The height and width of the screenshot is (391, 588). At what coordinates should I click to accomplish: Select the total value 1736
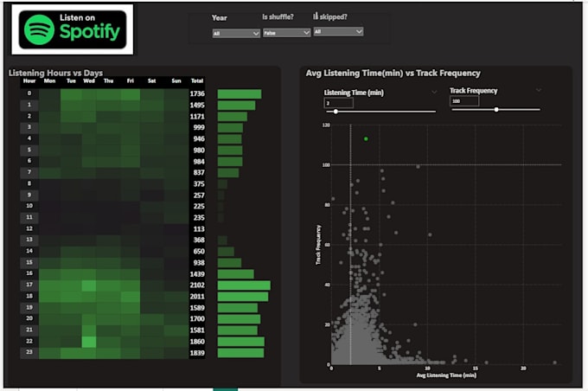tap(197, 93)
